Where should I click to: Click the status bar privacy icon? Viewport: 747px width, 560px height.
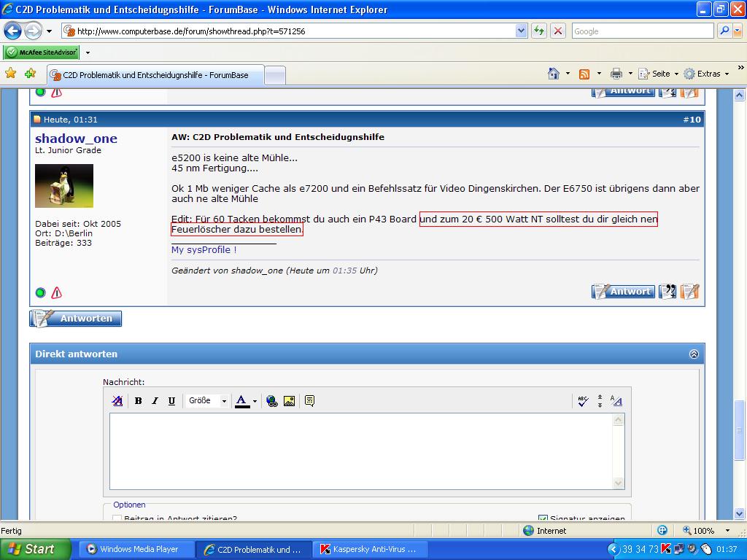click(662, 531)
